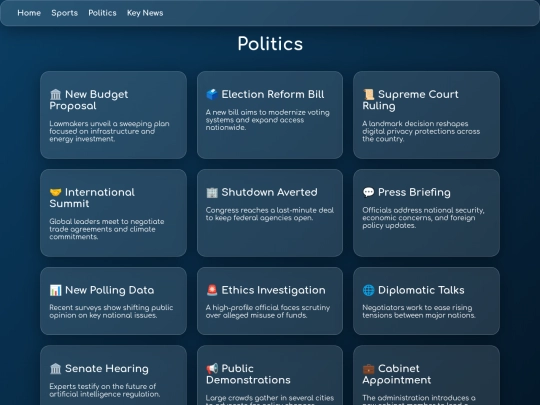This screenshot has width=540, height=405.
Task: Click text 'Congress reaches a last-minute deal'
Action: tap(270, 210)
